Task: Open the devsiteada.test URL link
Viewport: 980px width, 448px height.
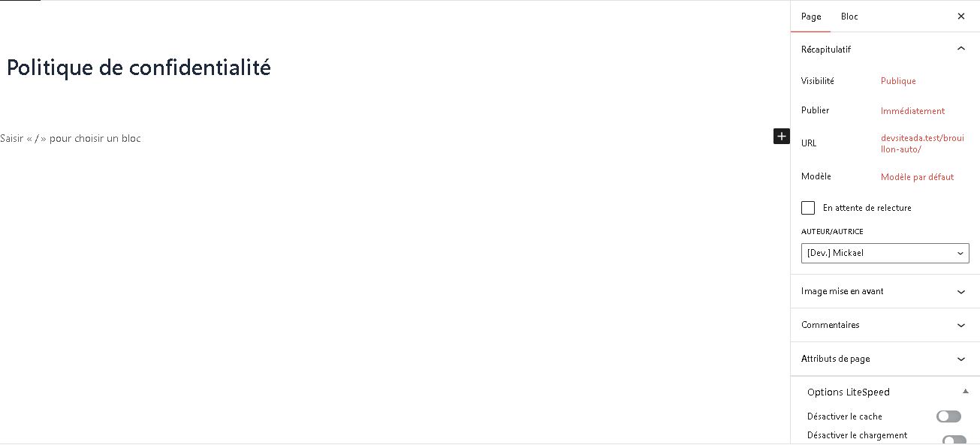Action: tap(921, 143)
